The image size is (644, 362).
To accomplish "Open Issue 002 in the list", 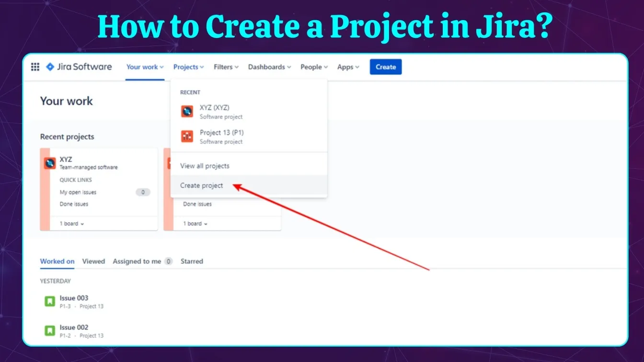I will (74, 328).
